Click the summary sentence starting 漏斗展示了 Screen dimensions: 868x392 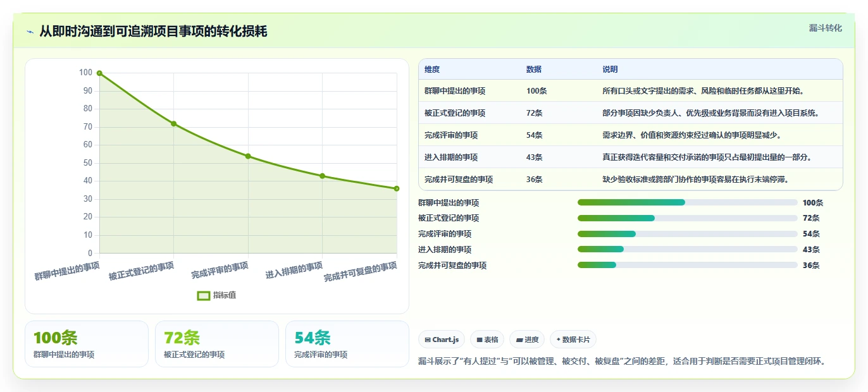pyautogui.click(x=623, y=362)
